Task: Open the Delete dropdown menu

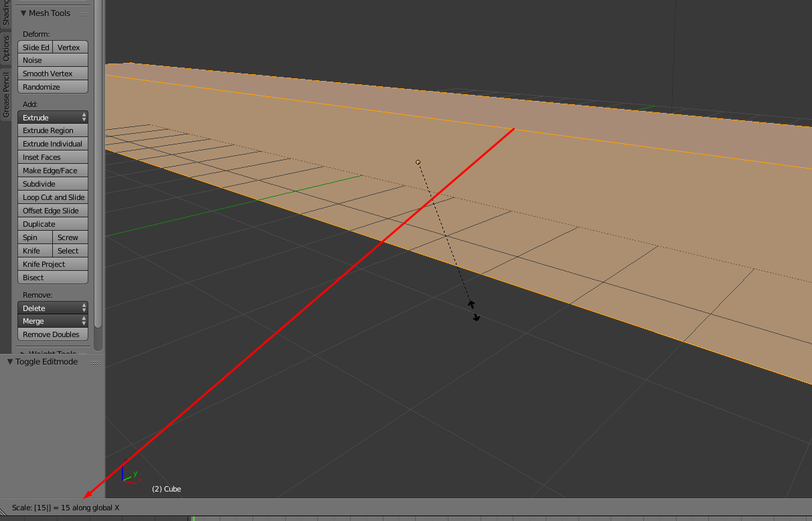Action: (x=53, y=308)
